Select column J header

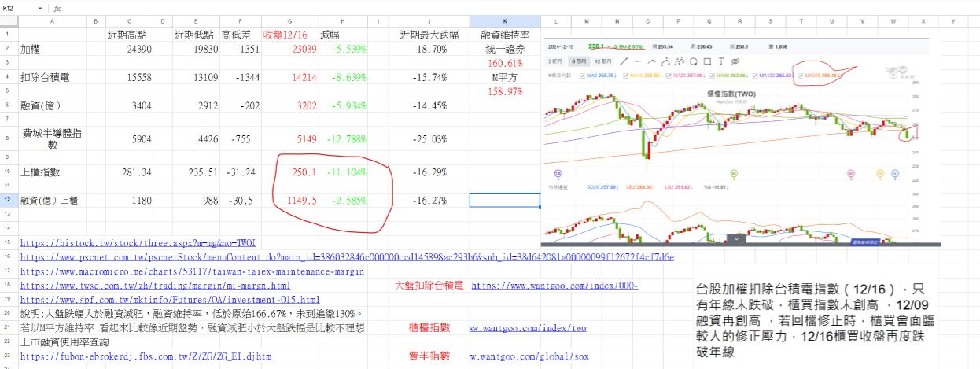[429, 22]
